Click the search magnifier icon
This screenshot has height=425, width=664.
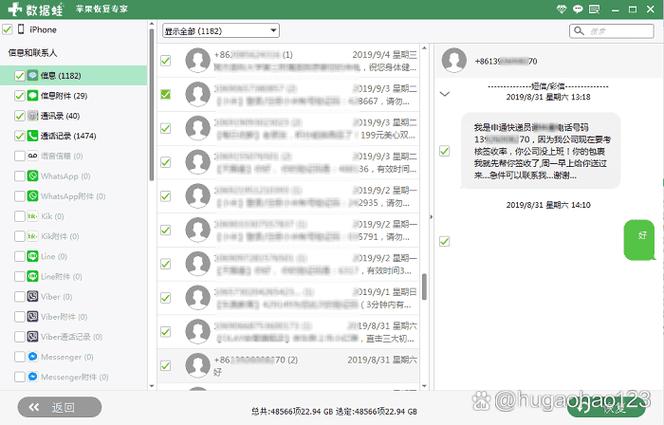(578, 31)
